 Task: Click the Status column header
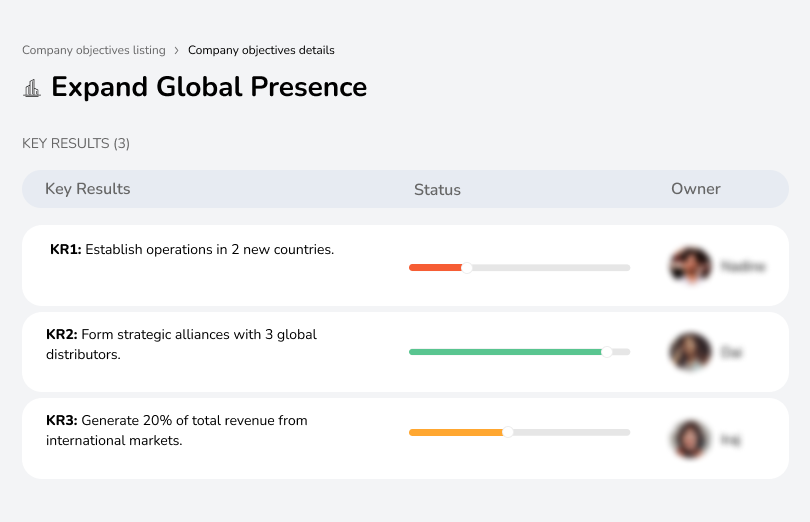coord(437,190)
